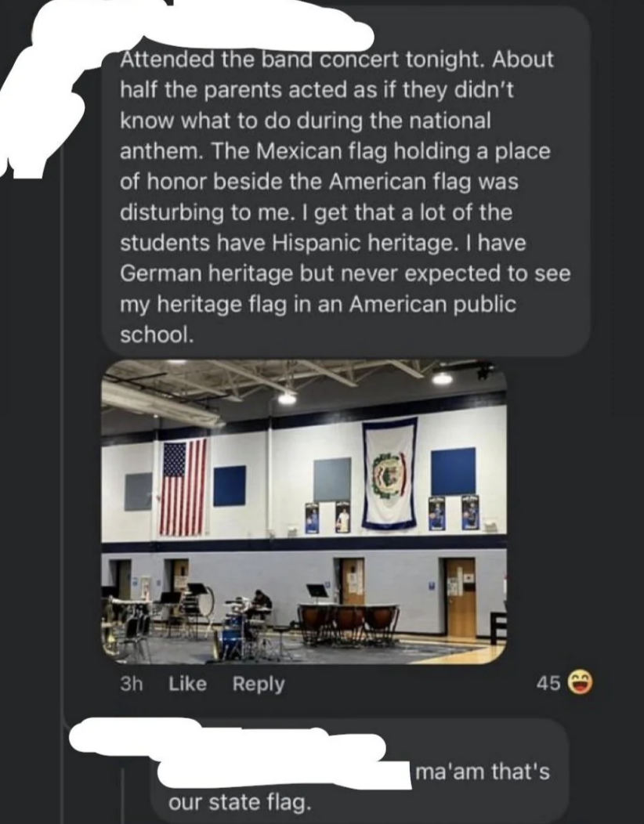
Task: Click the state flag hanging in the photo
Action: [x=389, y=472]
